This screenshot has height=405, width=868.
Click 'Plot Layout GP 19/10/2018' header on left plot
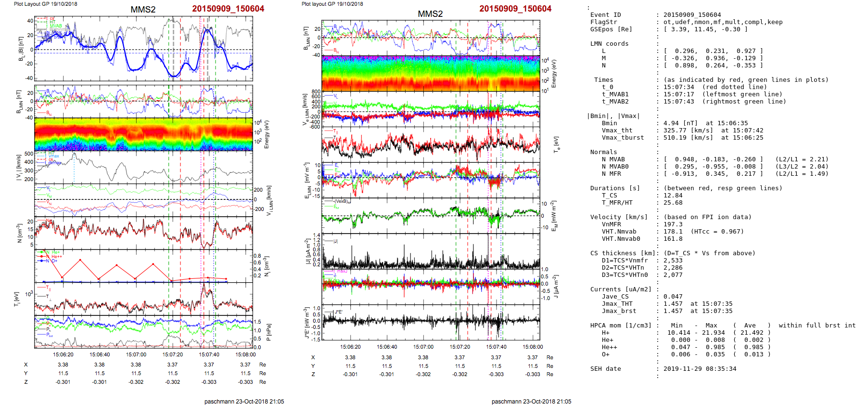click(45, 4)
